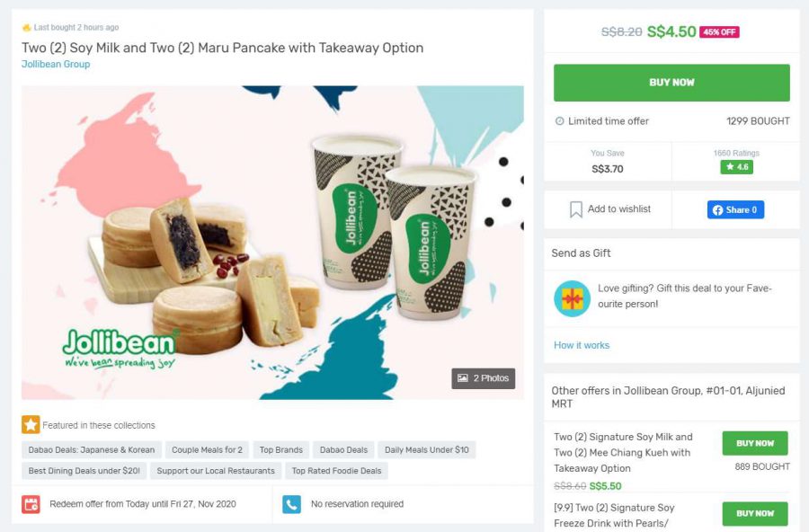Image resolution: width=809 pixels, height=532 pixels.
Task: Click the Top Brands collection tag
Action: 280,449
